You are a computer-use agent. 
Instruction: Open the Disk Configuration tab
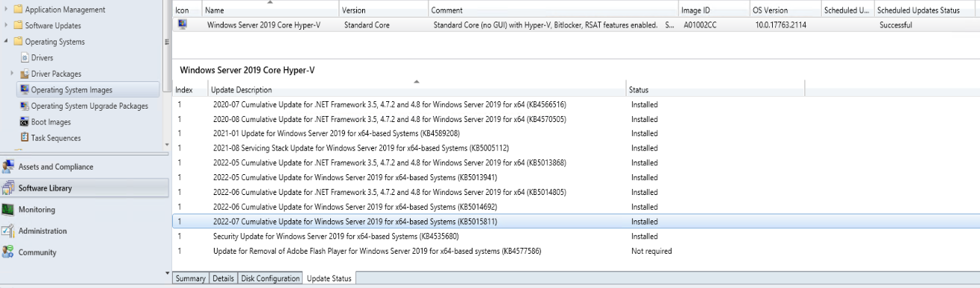(x=270, y=278)
